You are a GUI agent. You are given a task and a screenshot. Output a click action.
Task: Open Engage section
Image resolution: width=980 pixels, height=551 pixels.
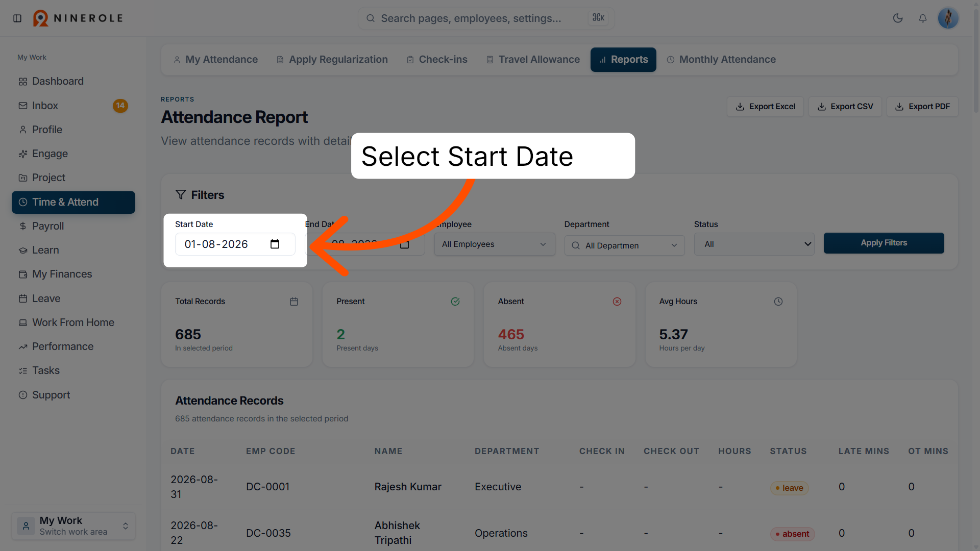[x=73, y=154]
